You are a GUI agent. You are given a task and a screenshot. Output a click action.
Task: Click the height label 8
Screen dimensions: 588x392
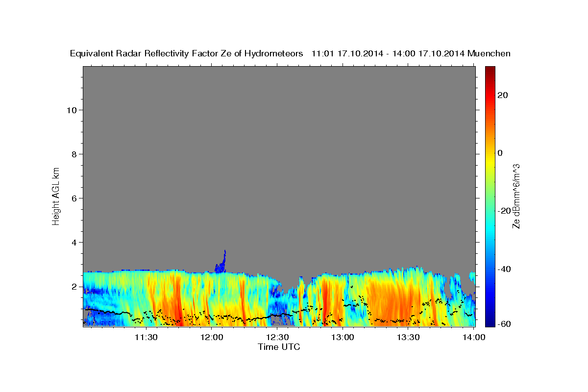pyautogui.click(x=74, y=154)
